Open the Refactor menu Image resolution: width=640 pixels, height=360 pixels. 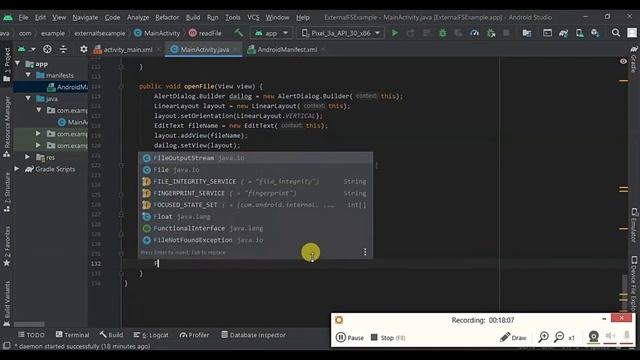point(167,18)
